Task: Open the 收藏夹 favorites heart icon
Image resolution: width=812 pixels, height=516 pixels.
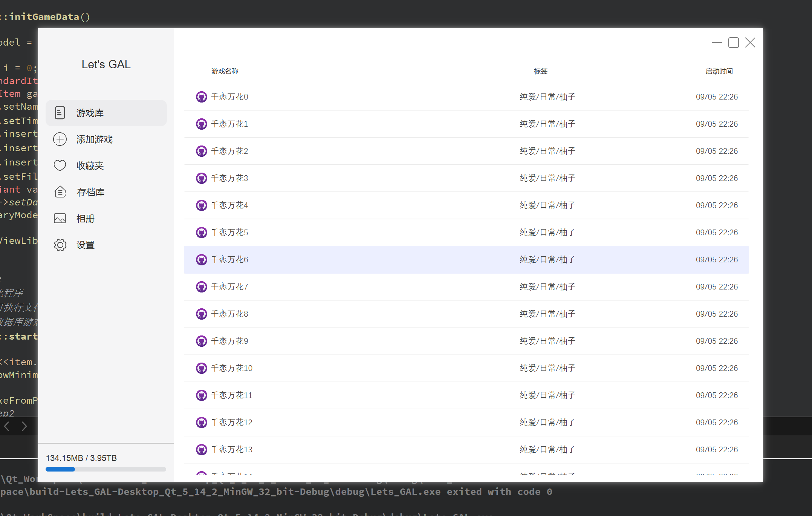Action: 60,165
